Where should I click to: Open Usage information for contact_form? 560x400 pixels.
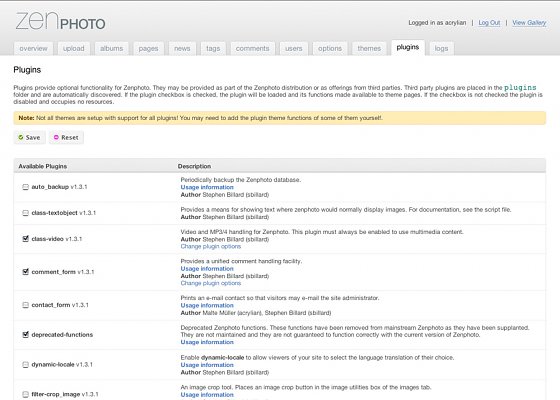click(207, 305)
